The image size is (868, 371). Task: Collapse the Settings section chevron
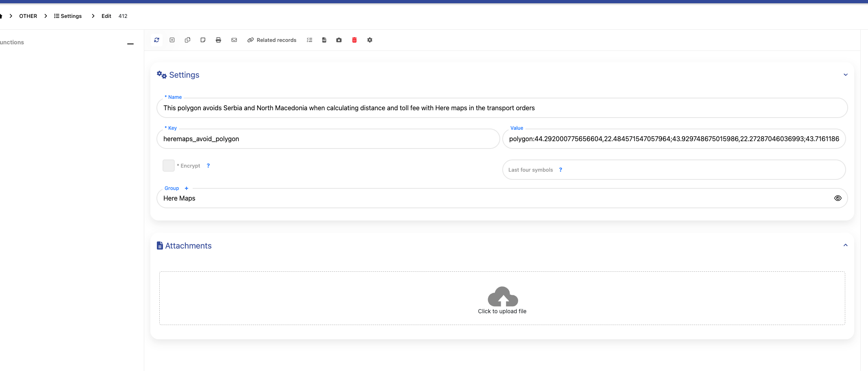[845, 75]
